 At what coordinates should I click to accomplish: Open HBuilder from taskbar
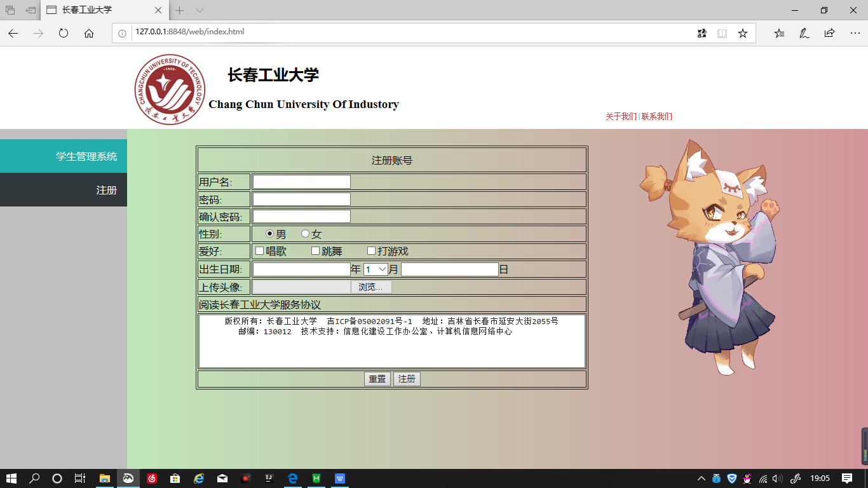[x=316, y=478]
